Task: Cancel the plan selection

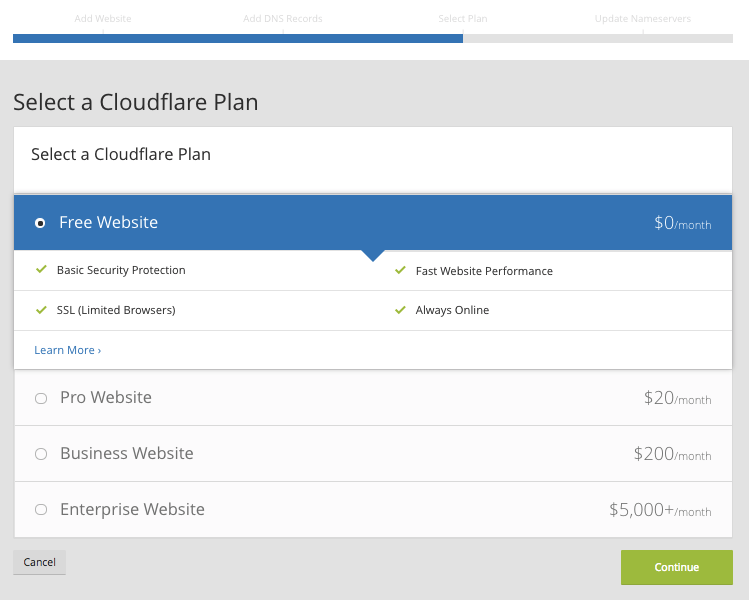Action: click(x=39, y=562)
